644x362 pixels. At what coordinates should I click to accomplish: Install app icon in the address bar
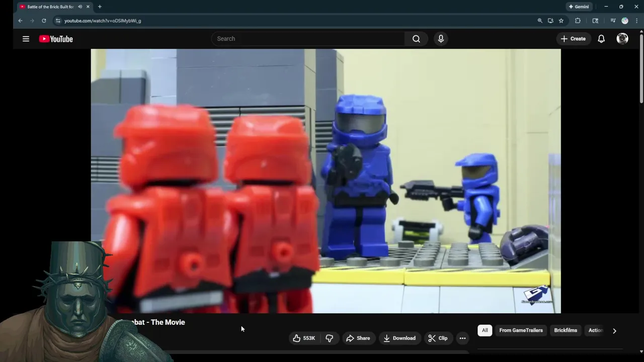point(550,21)
